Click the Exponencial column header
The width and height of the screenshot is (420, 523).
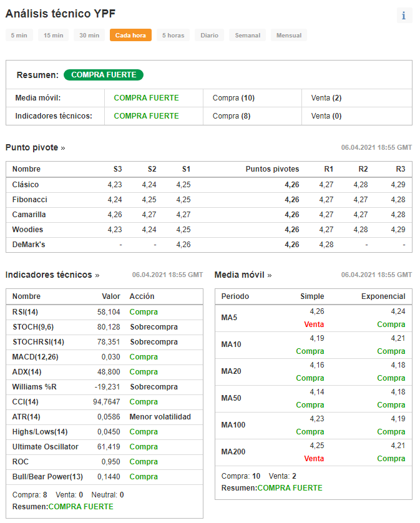click(x=383, y=296)
